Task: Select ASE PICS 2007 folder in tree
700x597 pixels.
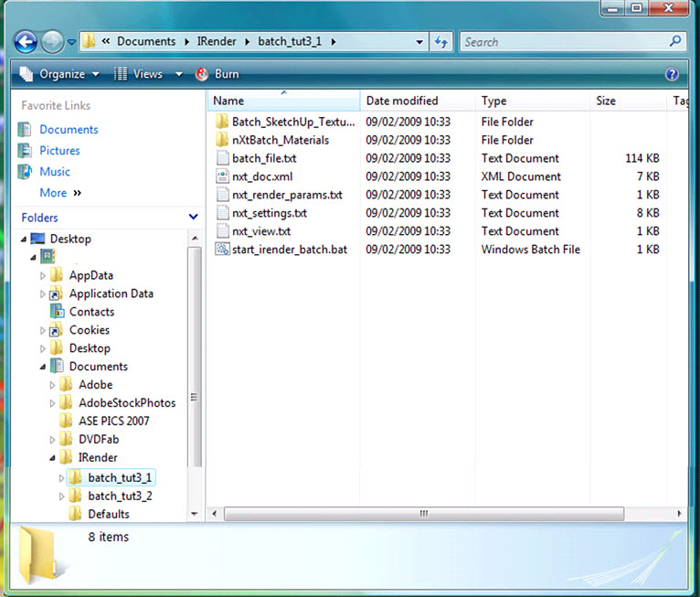Action: pos(113,421)
